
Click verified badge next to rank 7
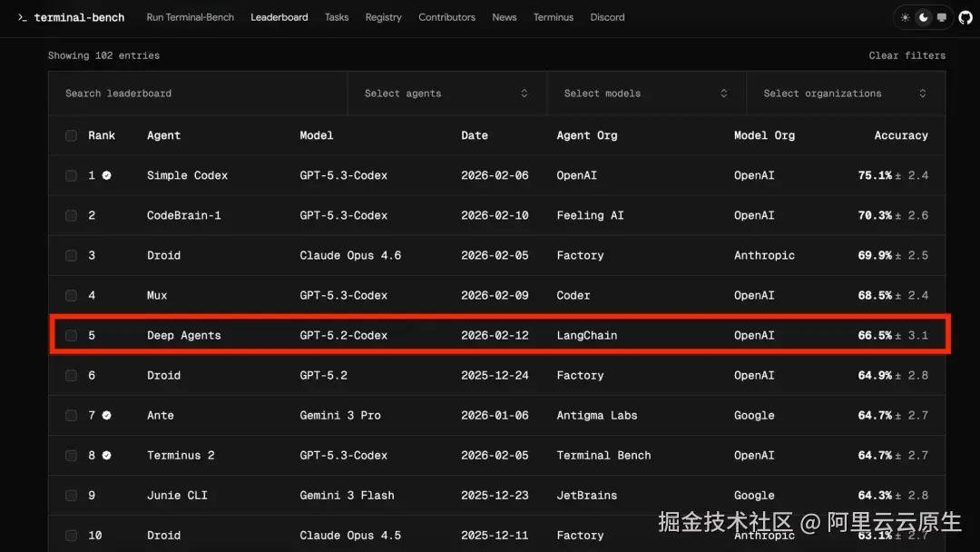pos(107,416)
